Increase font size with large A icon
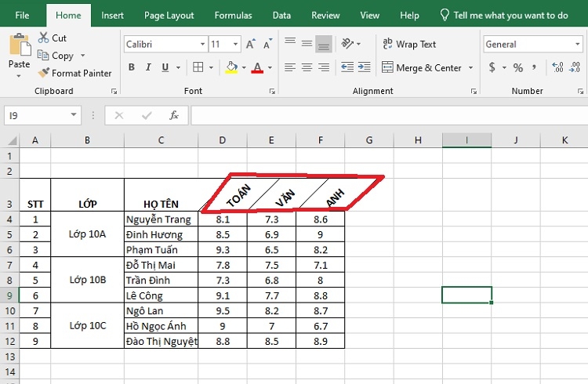588x384 pixels. [251, 44]
